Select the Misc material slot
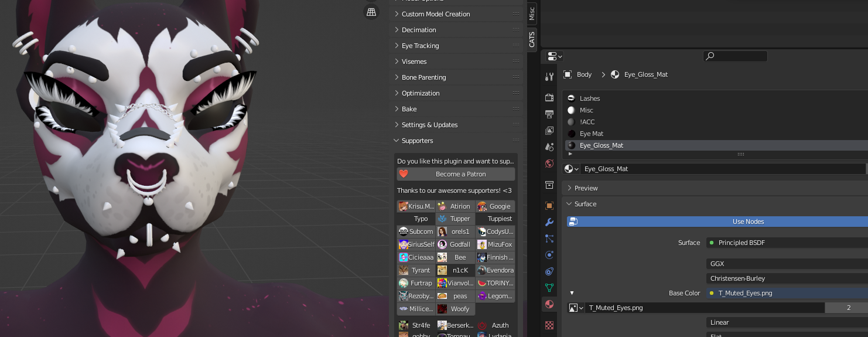 [x=716, y=110]
